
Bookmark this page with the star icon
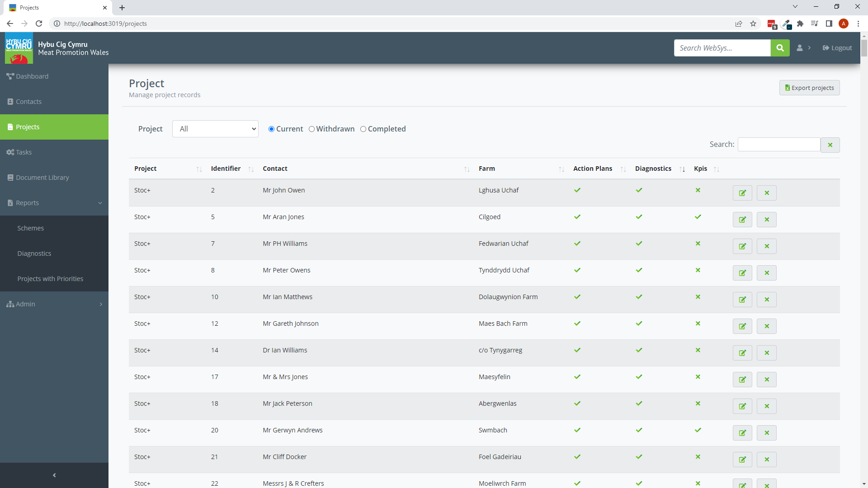click(x=753, y=23)
